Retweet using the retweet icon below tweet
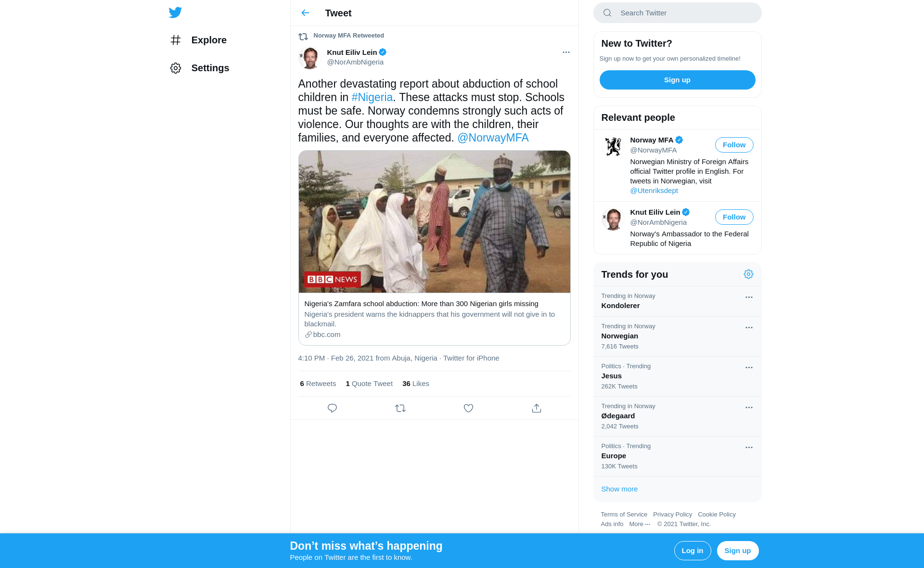 (400, 408)
